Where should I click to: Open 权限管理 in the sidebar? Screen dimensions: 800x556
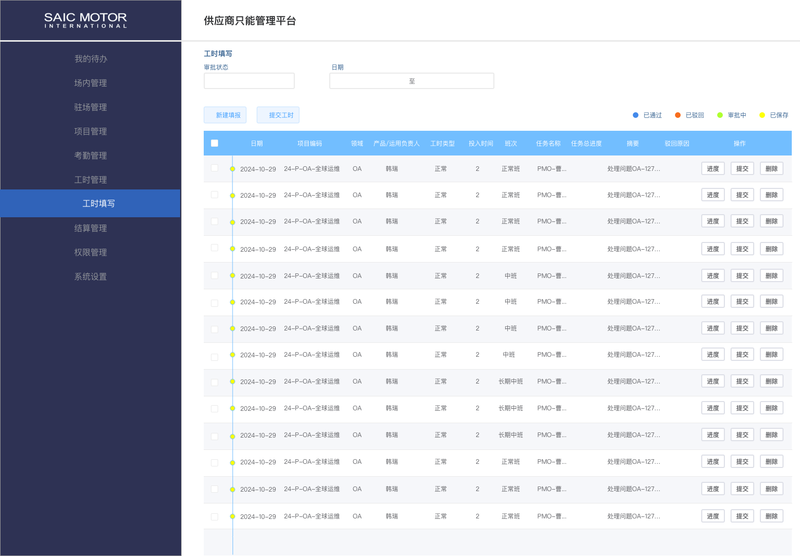(x=90, y=252)
